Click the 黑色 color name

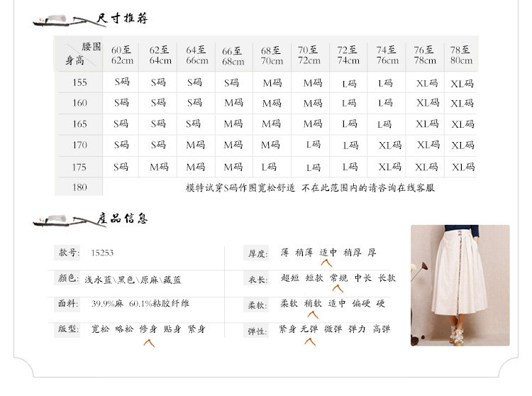pyautogui.click(x=126, y=280)
